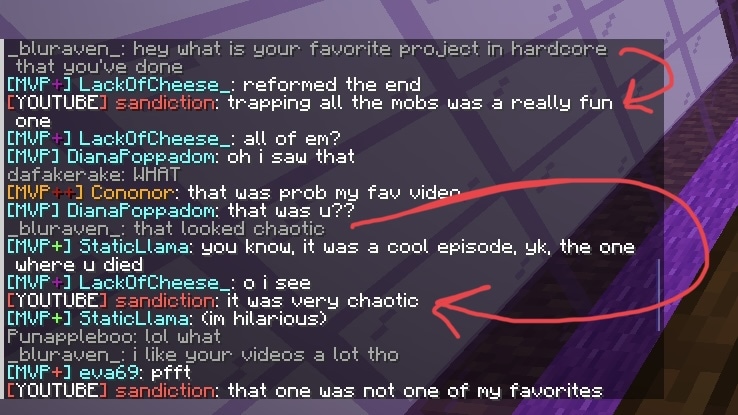Click the [MVP+] tag before eva69
This screenshot has width=738, height=415.
coord(39,373)
